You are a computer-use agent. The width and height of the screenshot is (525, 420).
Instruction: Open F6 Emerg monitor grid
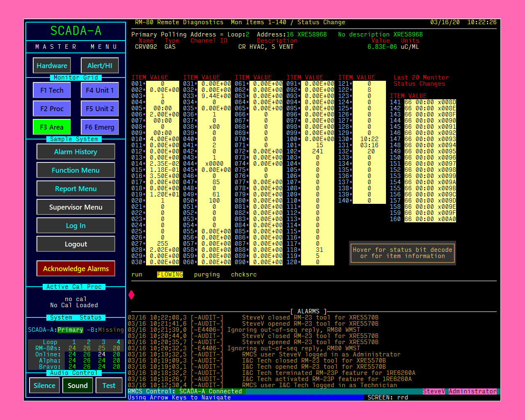pyautogui.click(x=100, y=127)
